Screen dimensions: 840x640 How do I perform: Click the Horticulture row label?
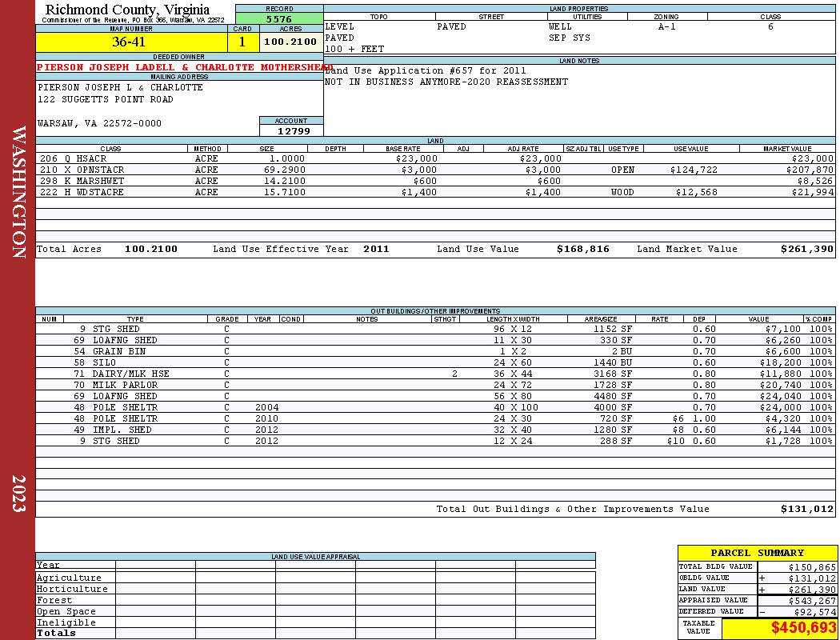click(x=72, y=589)
